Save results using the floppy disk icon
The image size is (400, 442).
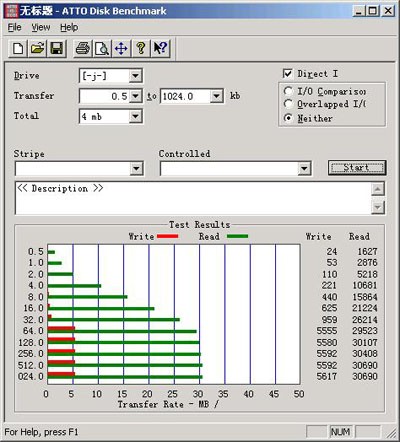pyautogui.click(x=57, y=48)
